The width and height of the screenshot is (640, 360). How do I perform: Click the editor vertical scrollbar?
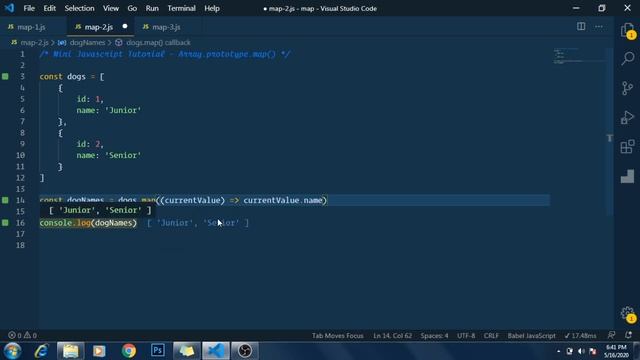click(x=609, y=131)
